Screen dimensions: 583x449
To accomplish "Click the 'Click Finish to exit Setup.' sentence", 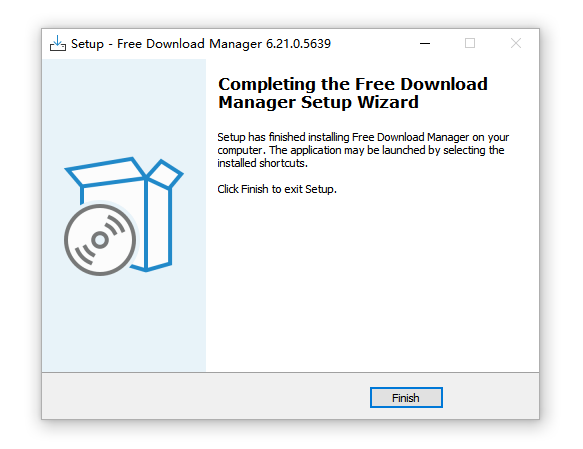I will pyautogui.click(x=277, y=189).
